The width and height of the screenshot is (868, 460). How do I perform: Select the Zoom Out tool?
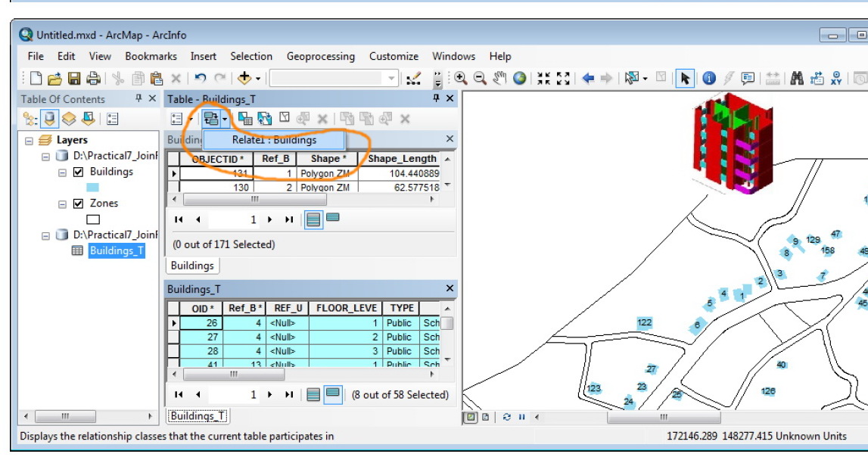(480, 79)
